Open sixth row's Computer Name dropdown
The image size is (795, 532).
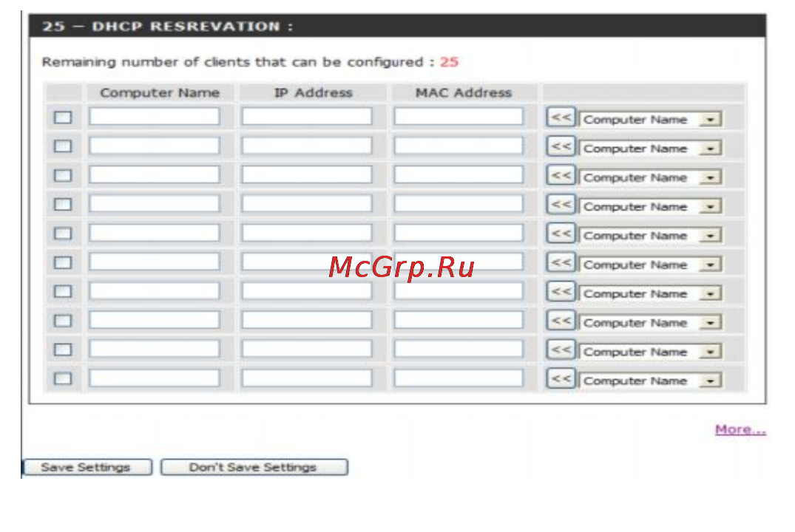(651, 265)
